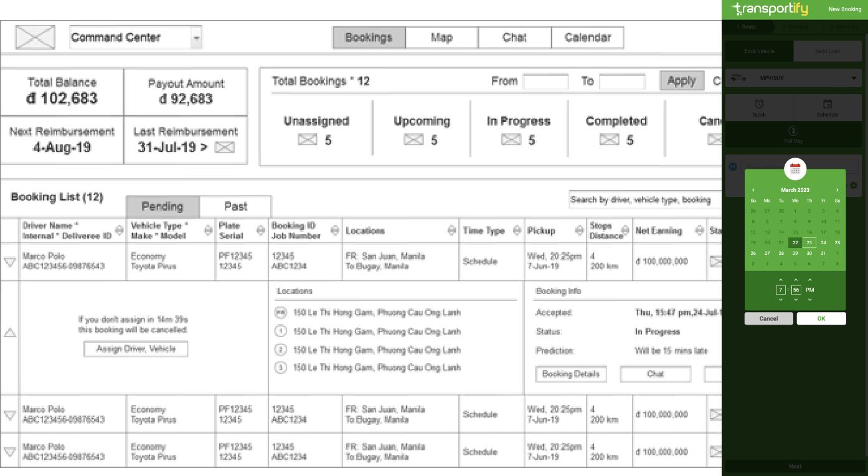The height and width of the screenshot is (476, 868).
Task: Open the Past bookings tab
Action: [235, 207]
